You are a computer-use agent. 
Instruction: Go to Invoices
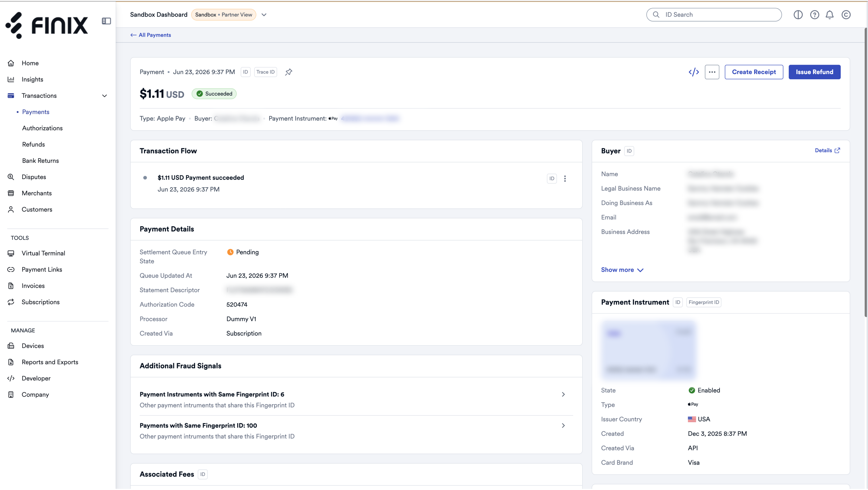click(33, 286)
